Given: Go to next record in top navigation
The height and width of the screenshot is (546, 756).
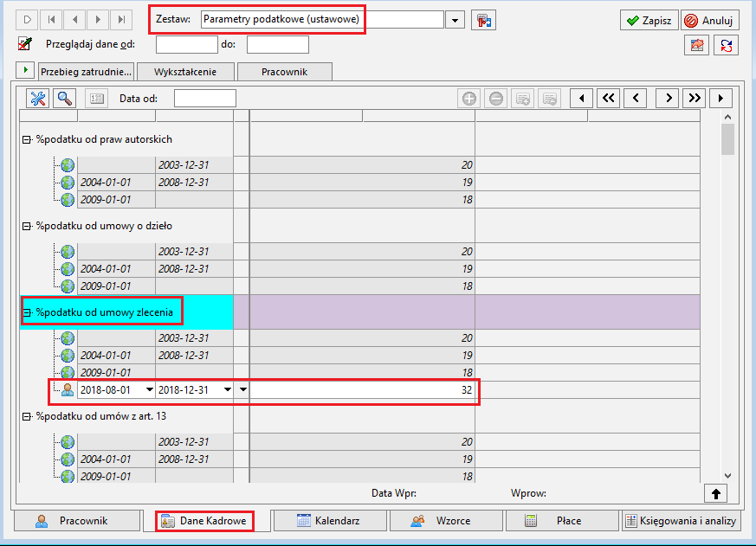Looking at the screenshot, I should (x=99, y=20).
